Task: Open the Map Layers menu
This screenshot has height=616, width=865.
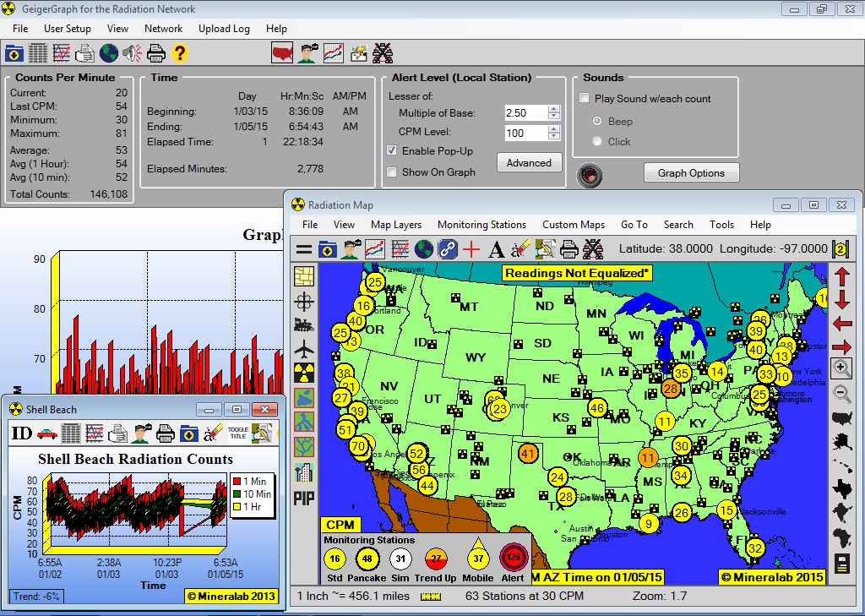Action: (x=395, y=225)
